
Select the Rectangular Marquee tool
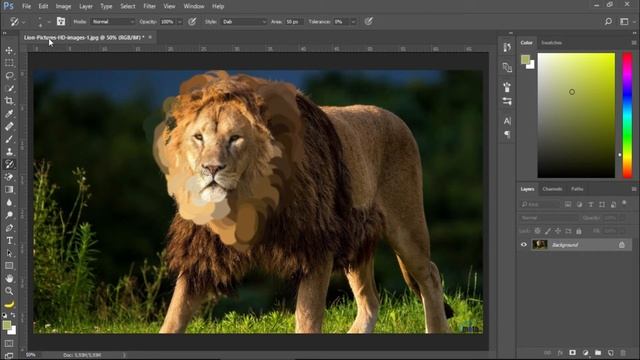pos(9,63)
